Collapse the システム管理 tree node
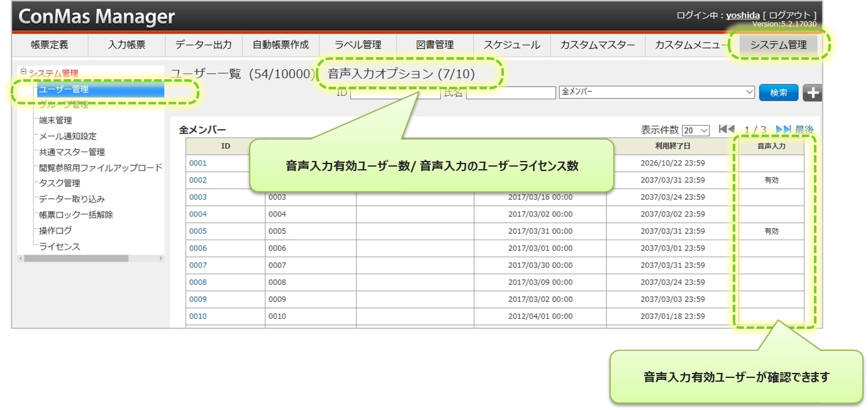This screenshot has width=868, height=410. (x=24, y=72)
